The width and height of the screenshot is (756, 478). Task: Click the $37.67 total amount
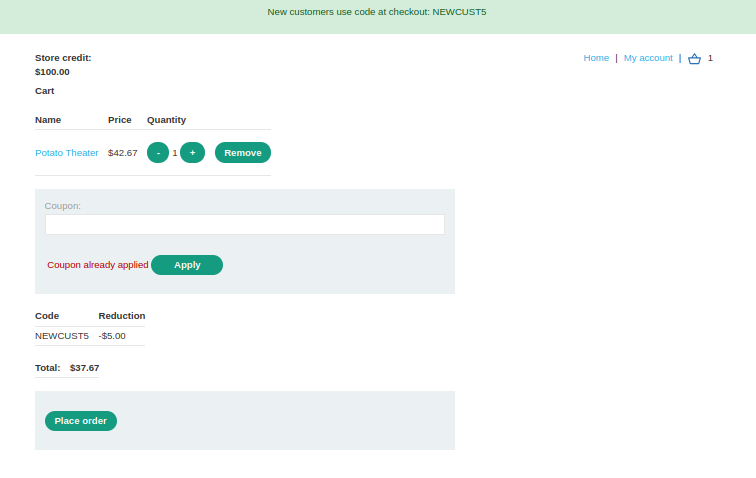pos(84,368)
